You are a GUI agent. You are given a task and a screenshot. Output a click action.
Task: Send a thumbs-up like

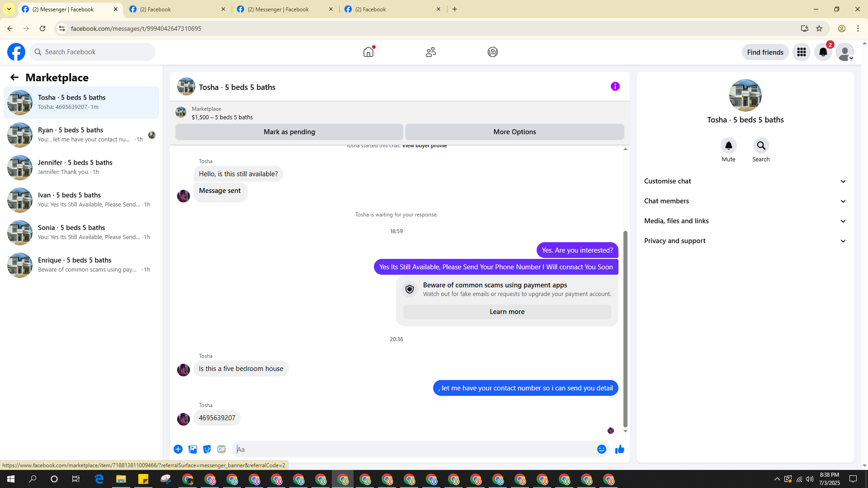[x=619, y=449]
